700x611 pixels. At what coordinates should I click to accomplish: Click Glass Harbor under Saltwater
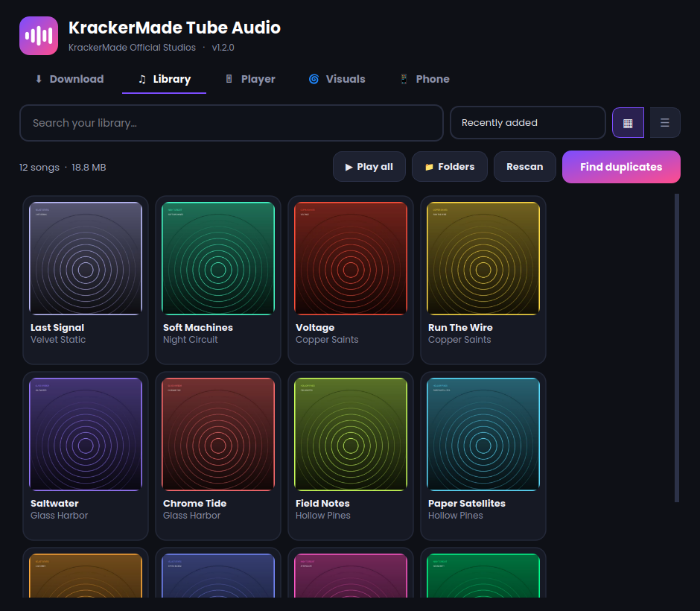pos(59,516)
